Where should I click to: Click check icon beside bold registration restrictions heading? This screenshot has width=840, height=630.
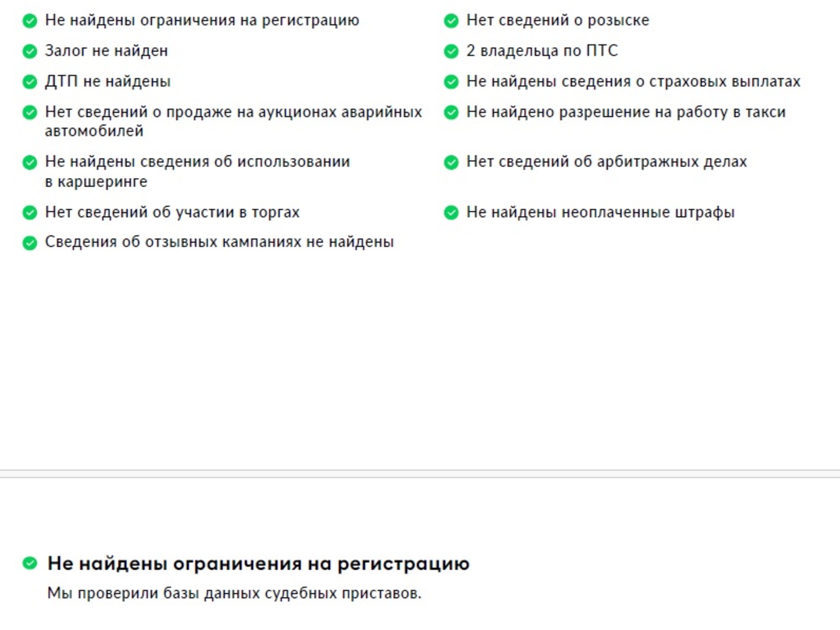click(30, 563)
